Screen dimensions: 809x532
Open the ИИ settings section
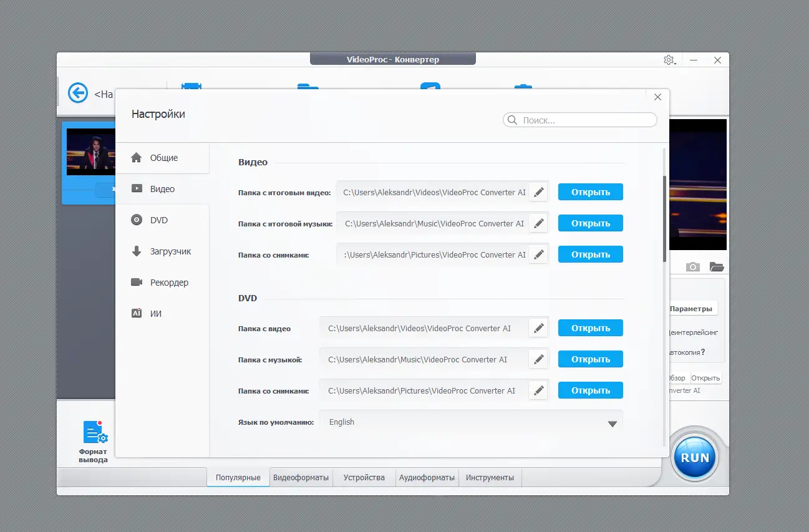coord(162,314)
